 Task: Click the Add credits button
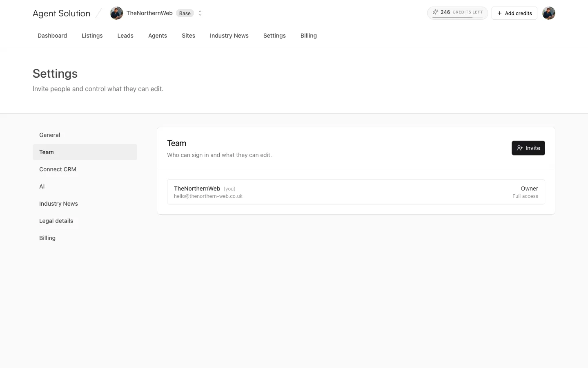point(514,13)
